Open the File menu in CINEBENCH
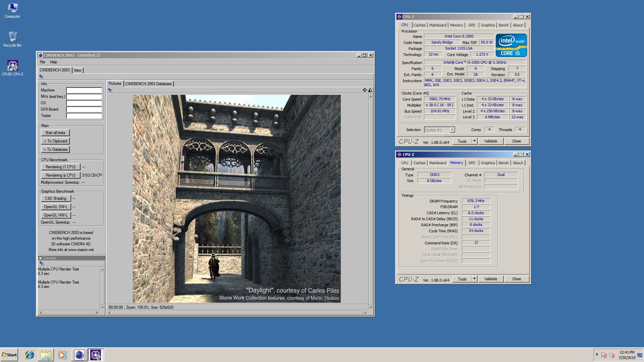This screenshot has width=644, height=362. 42,62
